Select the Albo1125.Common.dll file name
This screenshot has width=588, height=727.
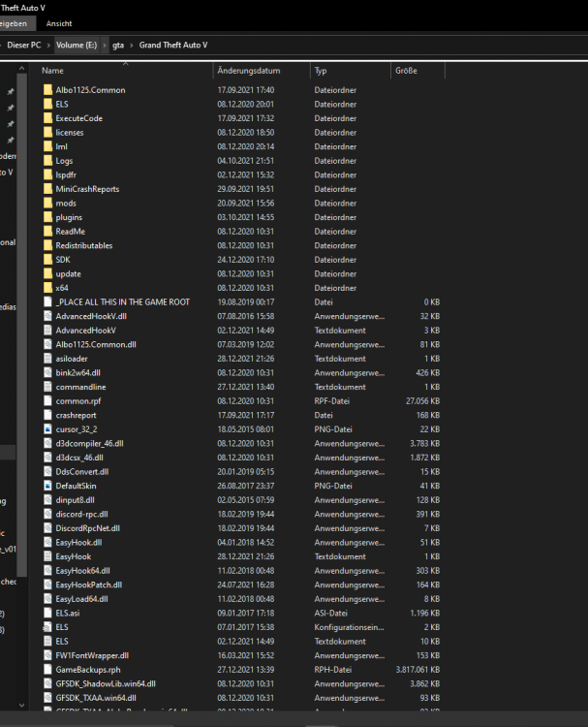(96, 344)
